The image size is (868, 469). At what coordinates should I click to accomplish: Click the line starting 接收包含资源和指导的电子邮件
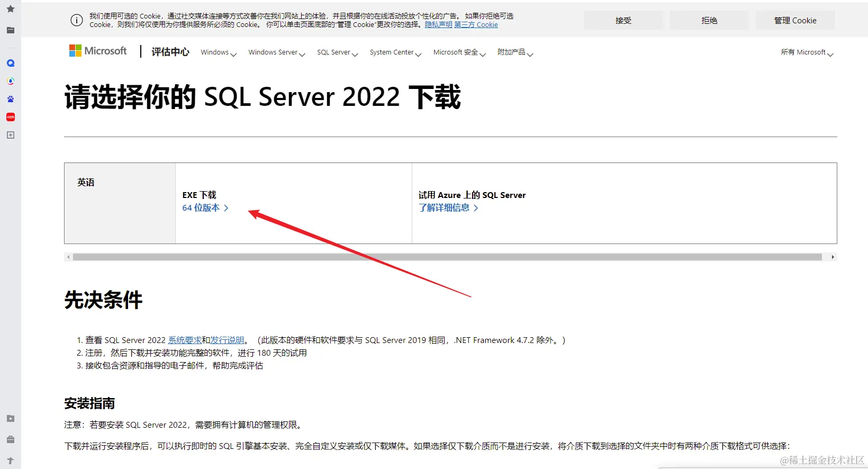(174, 366)
